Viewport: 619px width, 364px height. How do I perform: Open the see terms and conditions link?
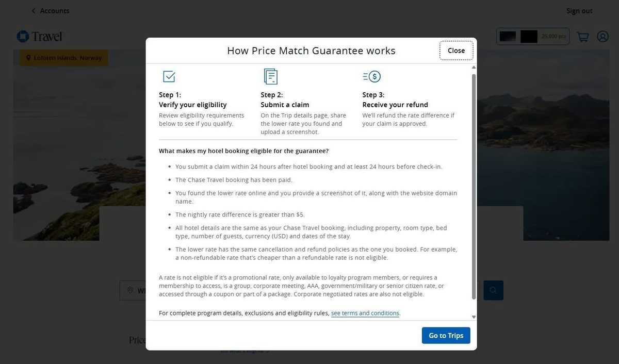(365, 313)
